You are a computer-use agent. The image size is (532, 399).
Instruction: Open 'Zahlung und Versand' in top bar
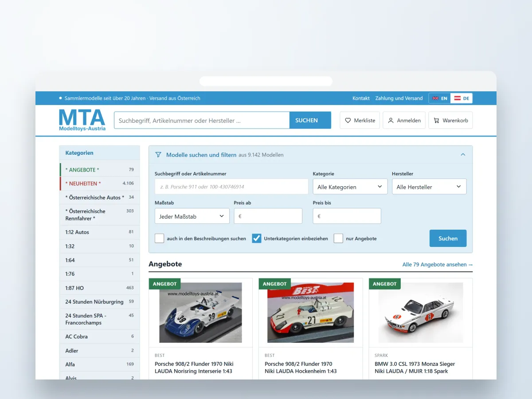(x=399, y=98)
